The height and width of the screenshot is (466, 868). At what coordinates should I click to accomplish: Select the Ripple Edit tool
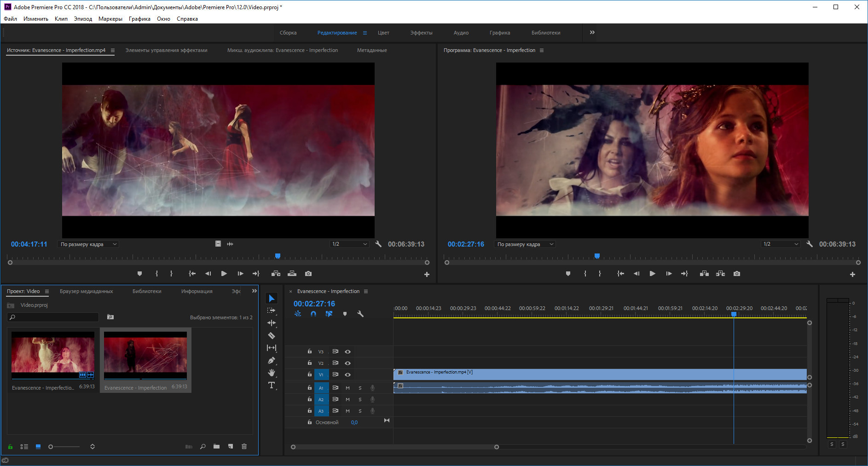272,323
